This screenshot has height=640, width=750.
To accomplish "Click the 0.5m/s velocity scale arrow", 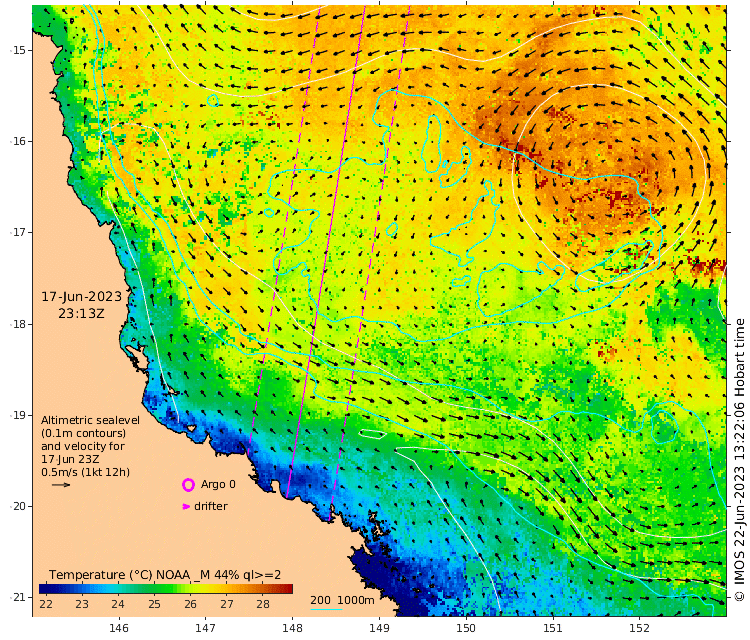I will click(61, 485).
